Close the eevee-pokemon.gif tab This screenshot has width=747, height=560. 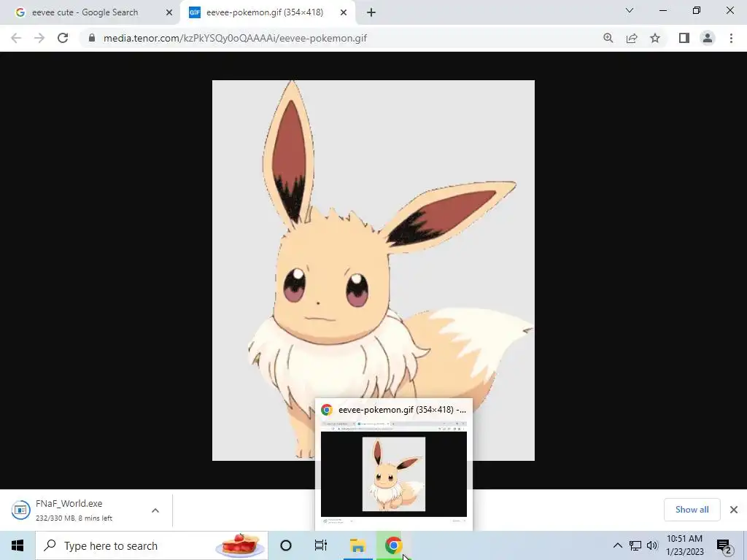click(344, 12)
